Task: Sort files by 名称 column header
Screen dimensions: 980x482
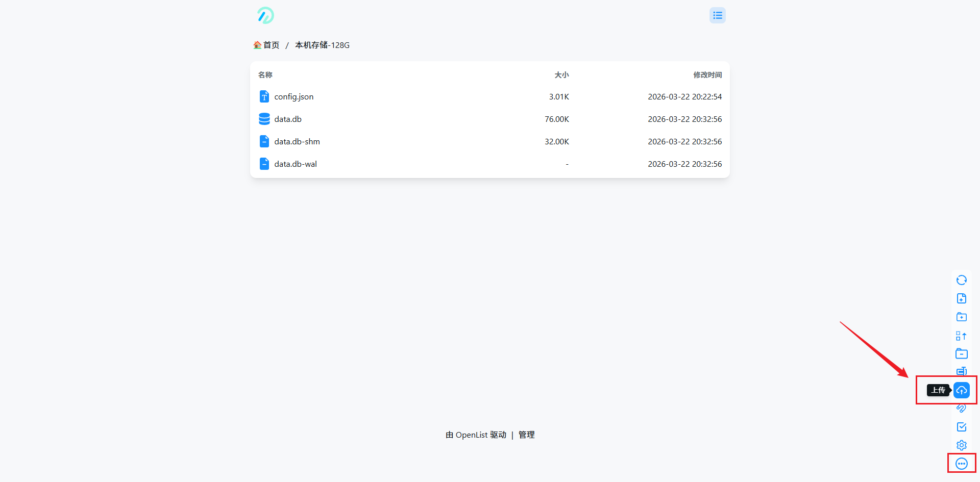Action: (265, 75)
